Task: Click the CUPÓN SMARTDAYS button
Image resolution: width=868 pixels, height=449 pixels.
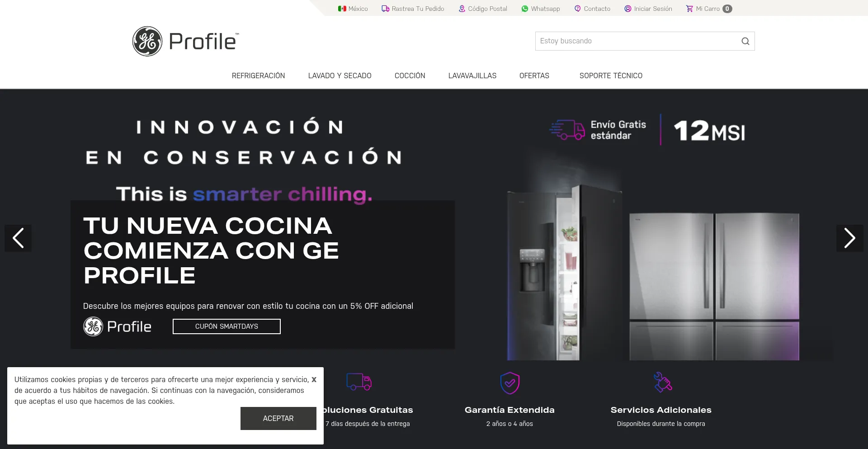Action: click(226, 326)
